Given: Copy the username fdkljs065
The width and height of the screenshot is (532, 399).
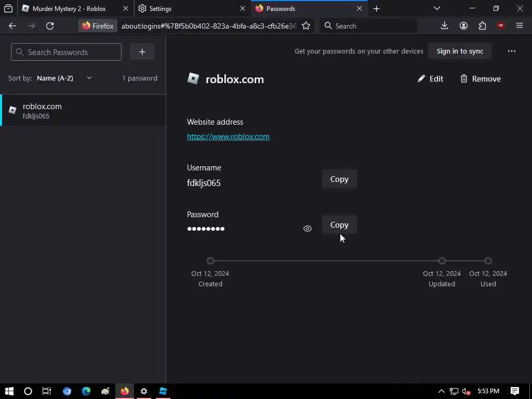Looking at the screenshot, I should (x=339, y=179).
